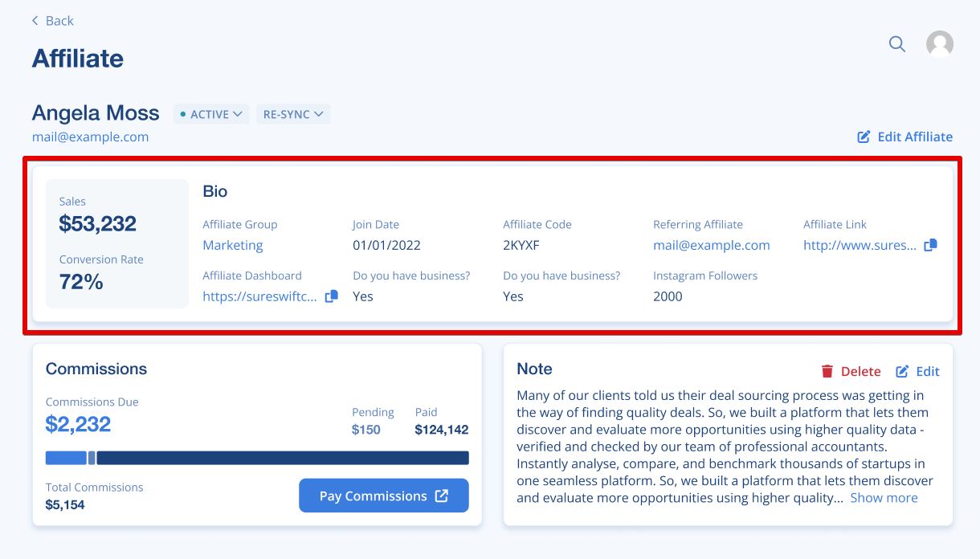Image resolution: width=980 pixels, height=559 pixels.
Task: Open the Referring Affiliate email link
Action: pos(712,245)
